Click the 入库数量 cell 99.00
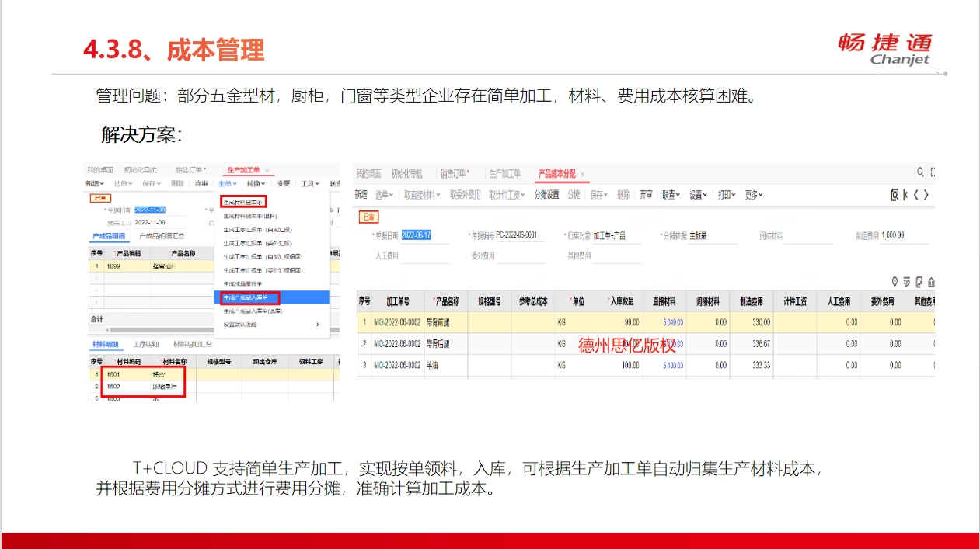This screenshot has height=549, width=980. [620, 322]
